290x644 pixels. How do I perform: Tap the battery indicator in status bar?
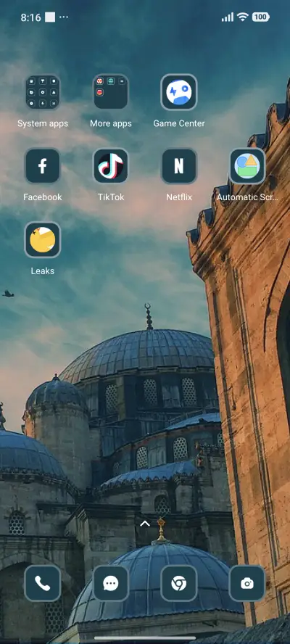click(x=261, y=17)
